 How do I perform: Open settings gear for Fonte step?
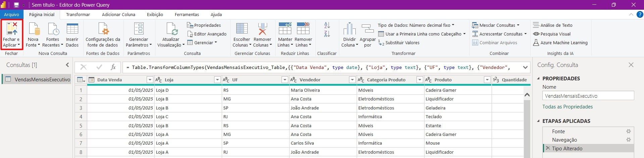coord(629,132)
